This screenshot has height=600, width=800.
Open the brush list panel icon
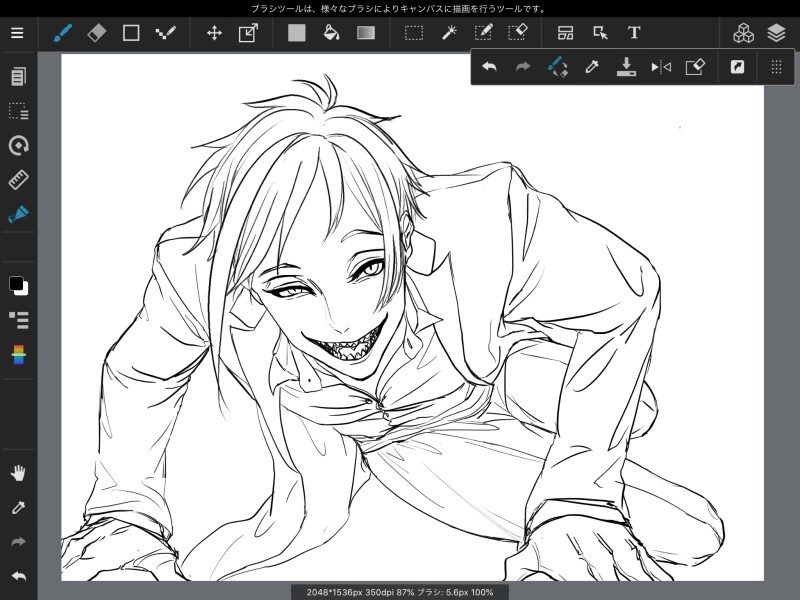[18, 320]
